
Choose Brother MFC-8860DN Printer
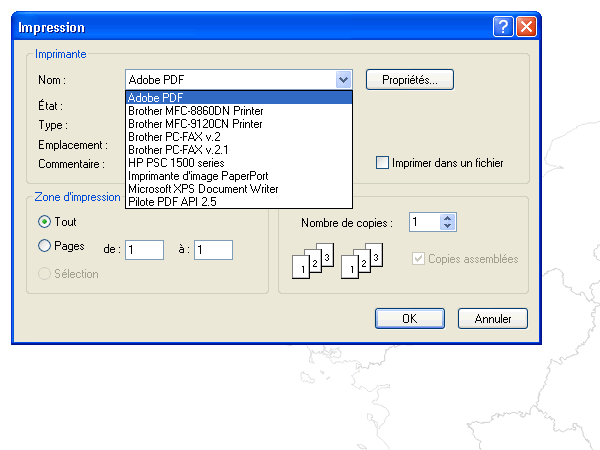coord(239,111)
